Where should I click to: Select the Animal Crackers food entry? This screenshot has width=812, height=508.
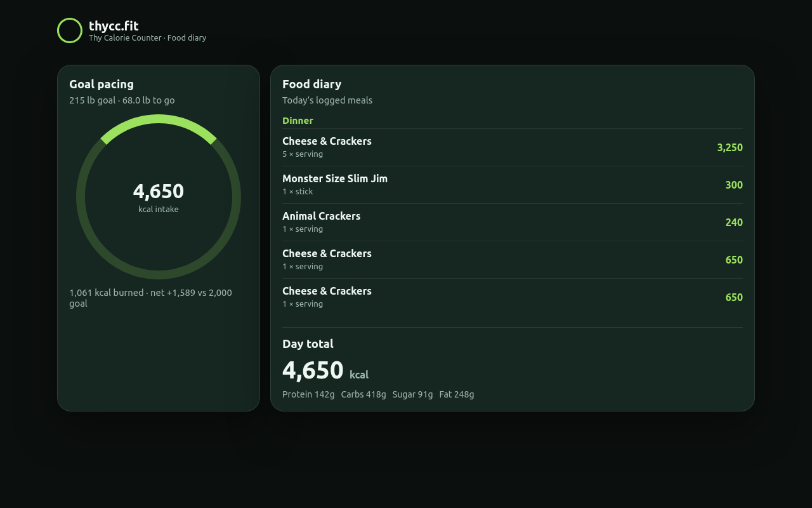pos(513,222)
